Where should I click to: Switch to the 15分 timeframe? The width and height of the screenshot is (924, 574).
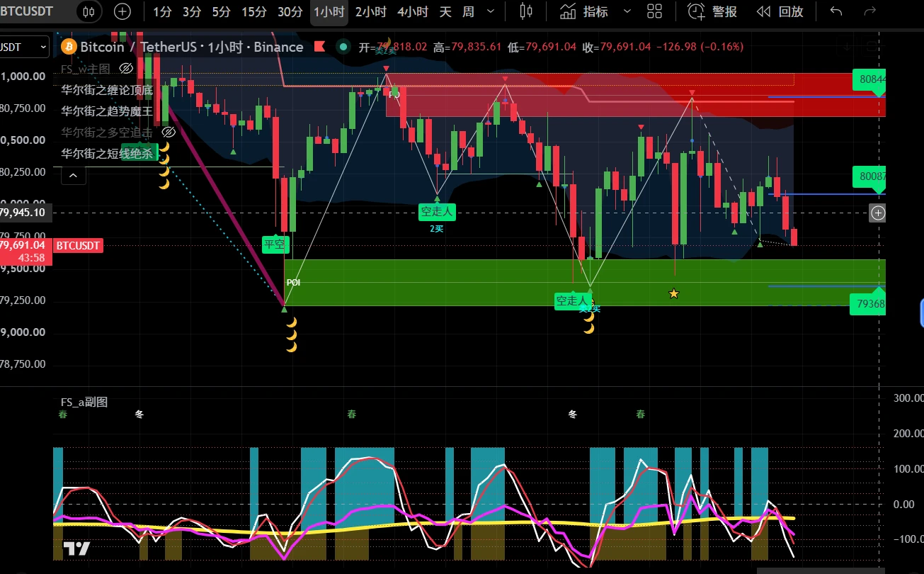coord(254,11)
